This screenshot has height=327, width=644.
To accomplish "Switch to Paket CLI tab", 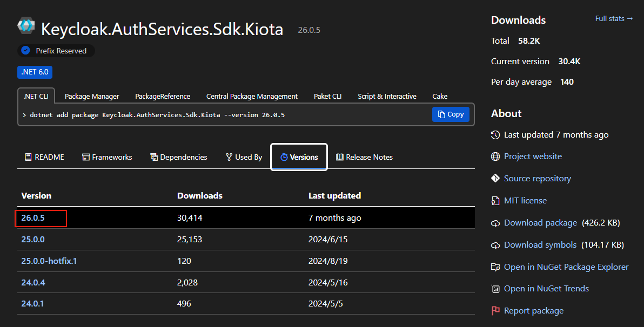I will 328,97.
